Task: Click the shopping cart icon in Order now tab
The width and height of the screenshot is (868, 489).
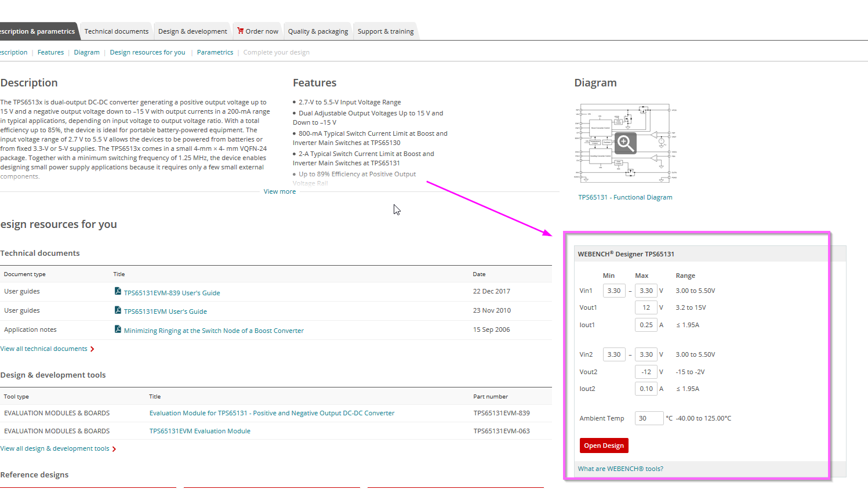Action: pyautogui.click(x=240, y=31)
